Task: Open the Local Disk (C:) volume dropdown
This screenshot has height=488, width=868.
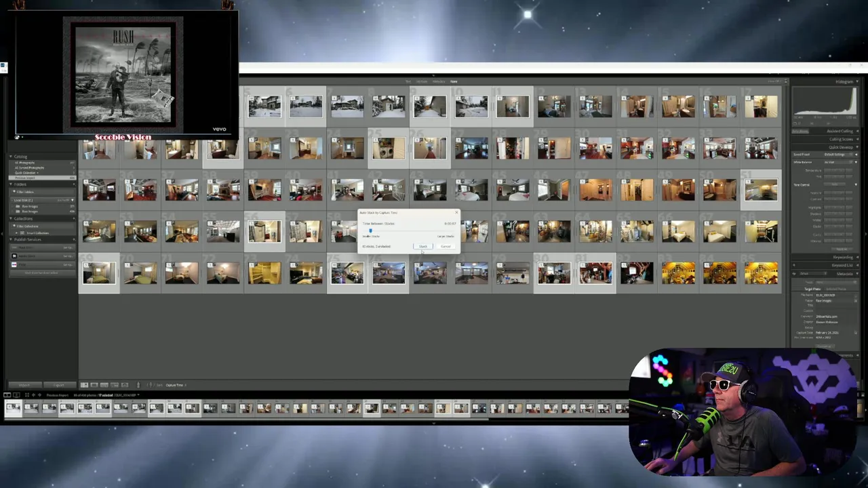Action: (72, 200)
